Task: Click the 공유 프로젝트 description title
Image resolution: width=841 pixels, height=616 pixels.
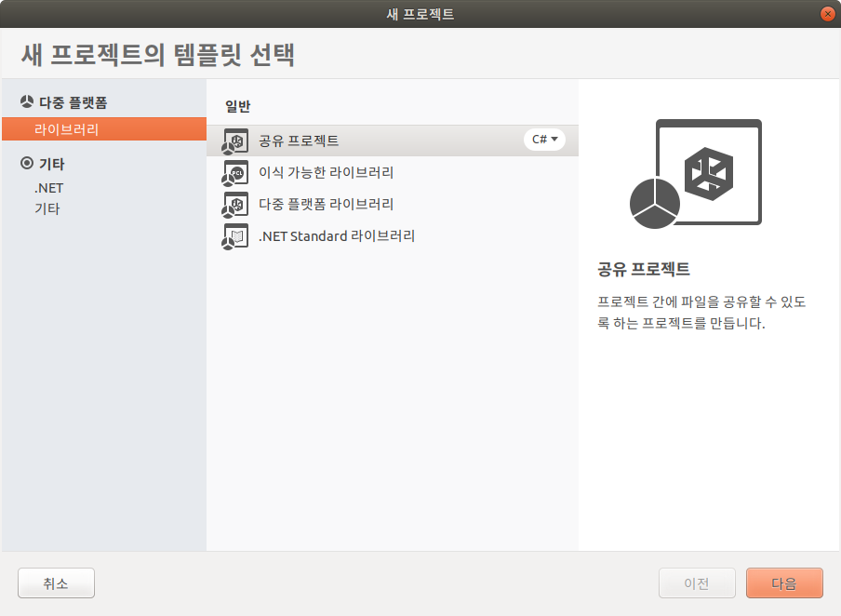Action: point(644,269)
